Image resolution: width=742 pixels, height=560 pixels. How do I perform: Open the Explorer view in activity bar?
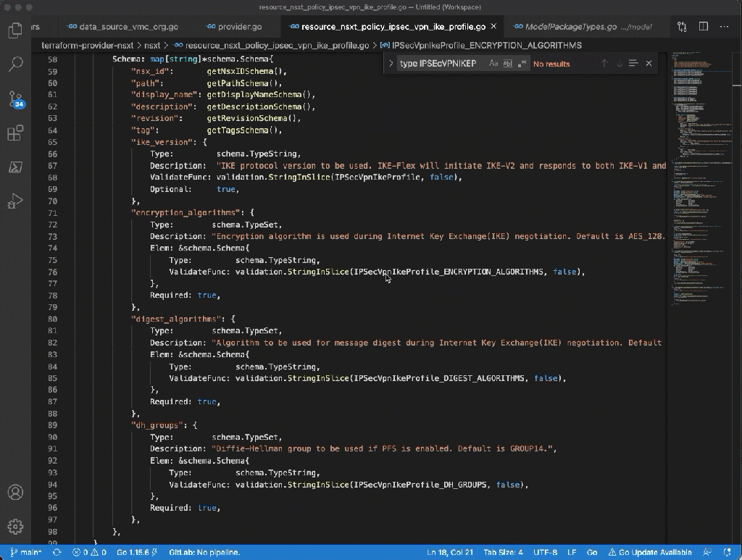click(15, 30)
